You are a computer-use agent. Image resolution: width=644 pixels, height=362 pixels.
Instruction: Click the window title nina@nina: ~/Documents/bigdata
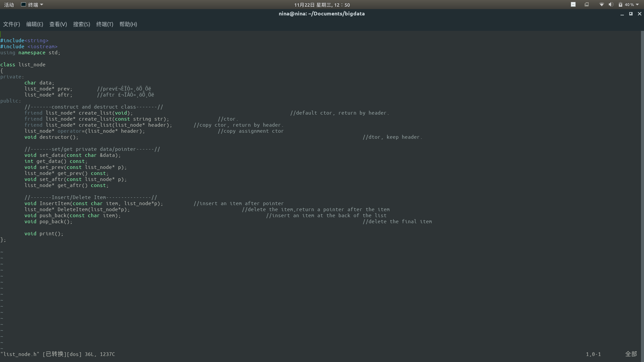322,14
